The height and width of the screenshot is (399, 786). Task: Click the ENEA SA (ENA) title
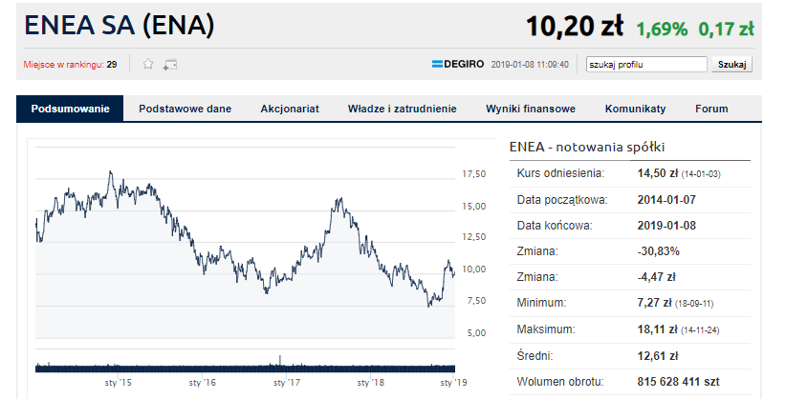119,25
